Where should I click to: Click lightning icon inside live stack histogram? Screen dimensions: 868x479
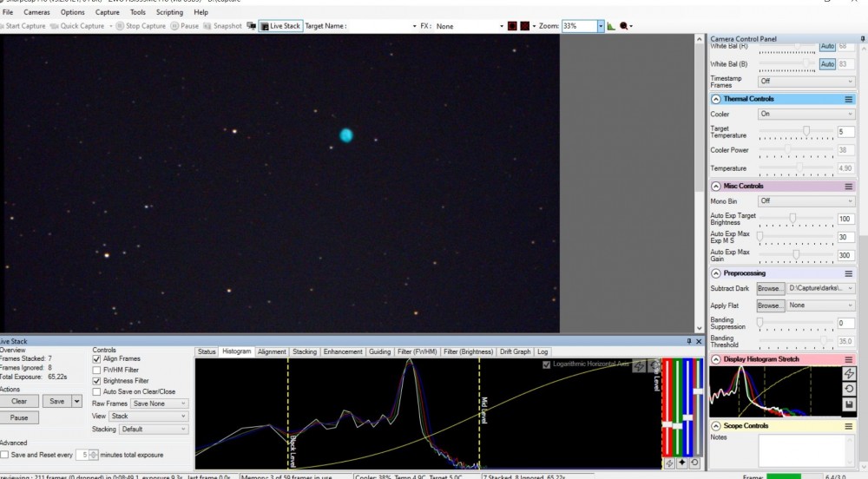639,365
